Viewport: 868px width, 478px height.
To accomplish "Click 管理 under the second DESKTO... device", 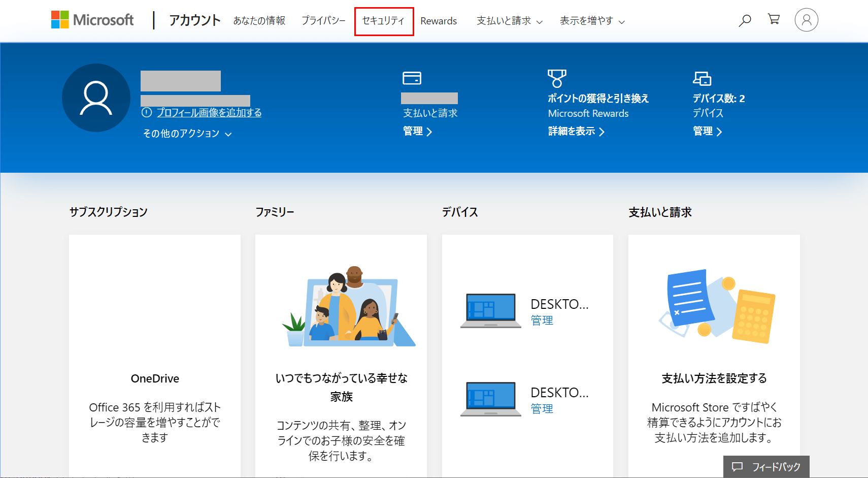I will click(x=542, y=409).
